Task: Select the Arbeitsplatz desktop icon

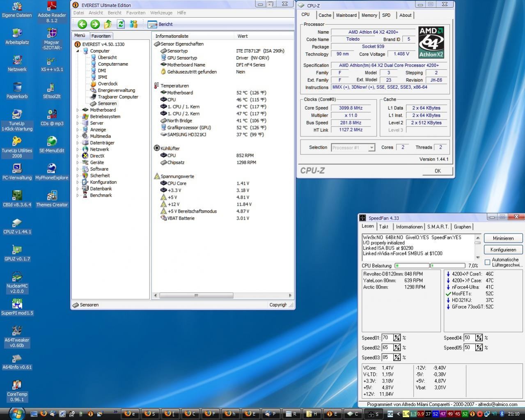Action: 17,37
